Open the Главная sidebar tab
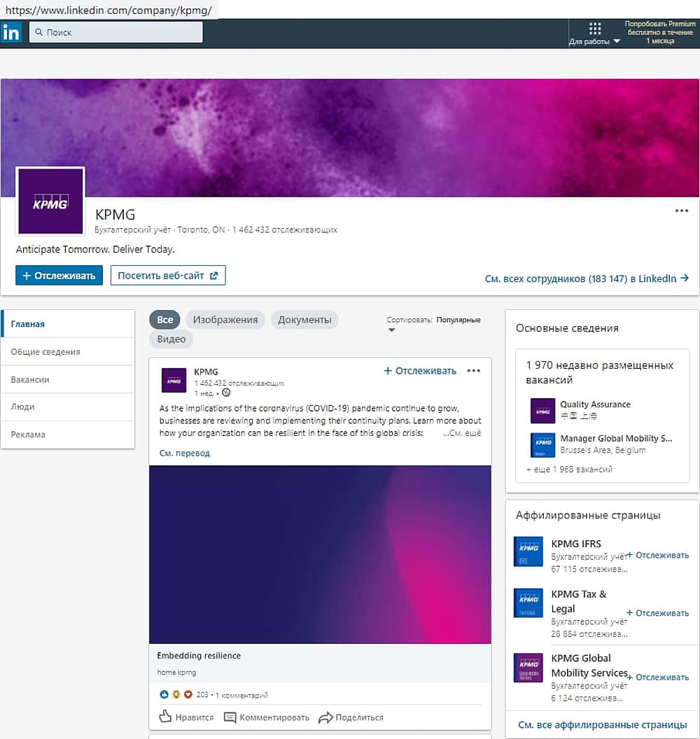700x739 pixels. point(68,324)
